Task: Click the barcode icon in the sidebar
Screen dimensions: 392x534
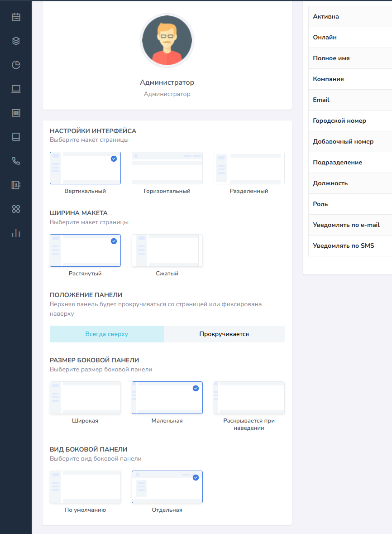Action: coord(16,113)
